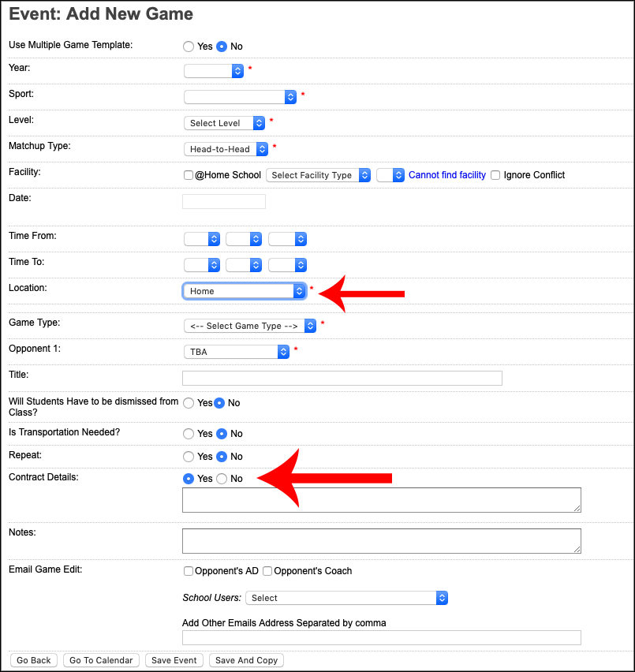Click the Date input field

tap(224, 201)
